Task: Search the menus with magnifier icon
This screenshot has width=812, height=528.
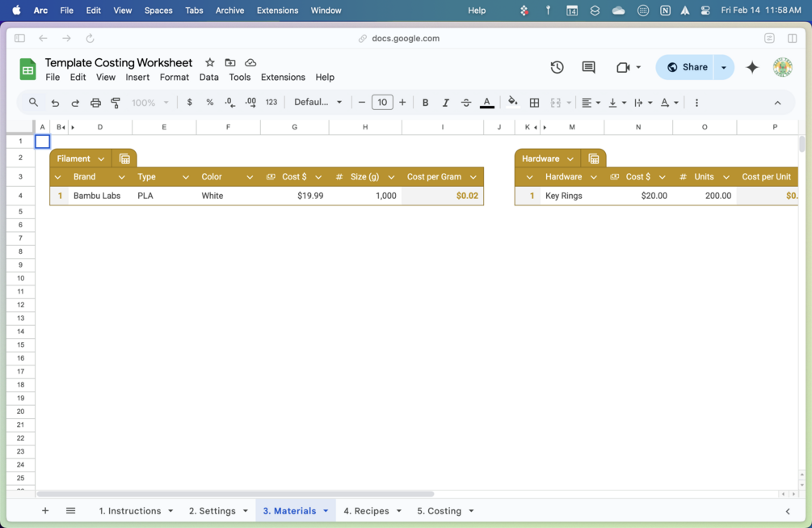Action: [33, 103]
